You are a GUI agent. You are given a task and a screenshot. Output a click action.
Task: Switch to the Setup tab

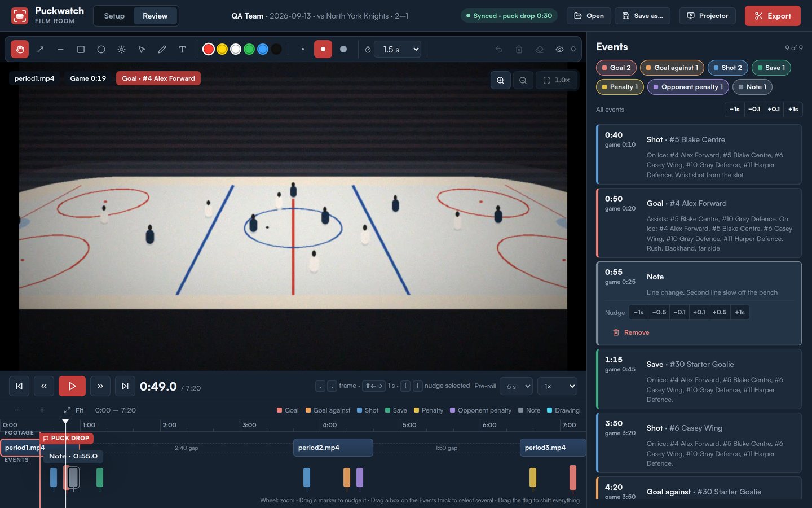point(114,16)
